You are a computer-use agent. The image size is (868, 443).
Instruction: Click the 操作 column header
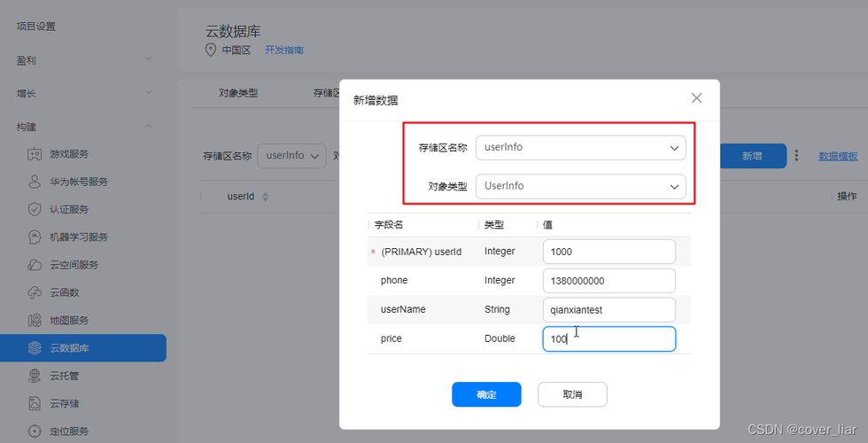(847, 196)
